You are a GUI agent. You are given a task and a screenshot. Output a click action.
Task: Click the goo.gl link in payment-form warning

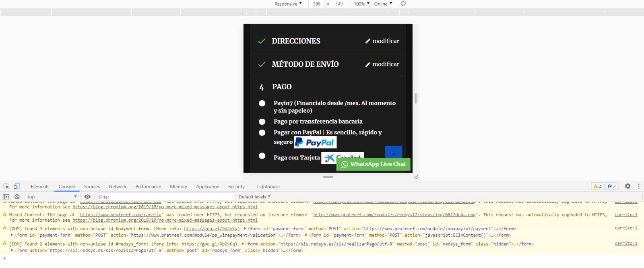coord(210,229)
